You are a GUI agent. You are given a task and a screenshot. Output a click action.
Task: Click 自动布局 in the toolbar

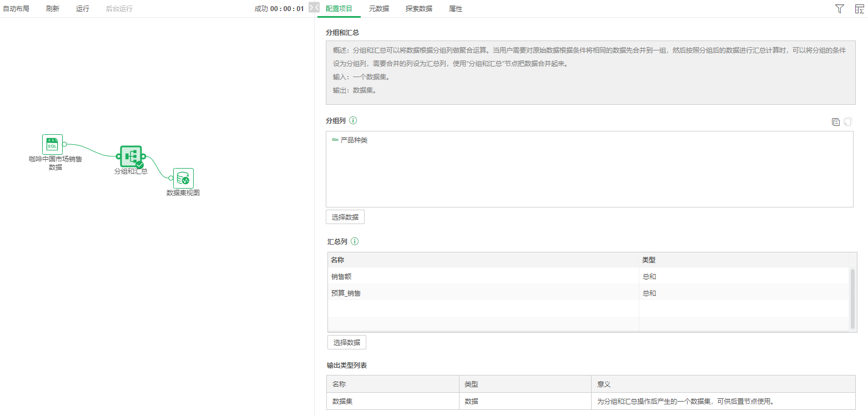16,9
